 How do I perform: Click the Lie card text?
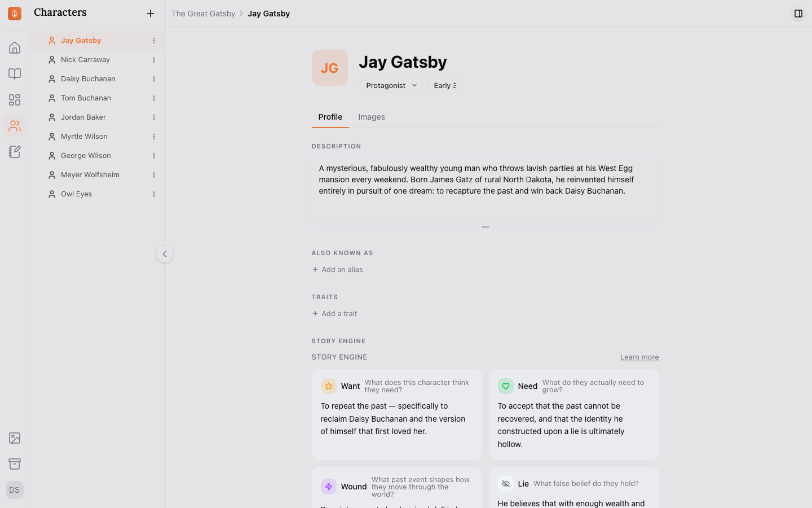click(571, 503)
